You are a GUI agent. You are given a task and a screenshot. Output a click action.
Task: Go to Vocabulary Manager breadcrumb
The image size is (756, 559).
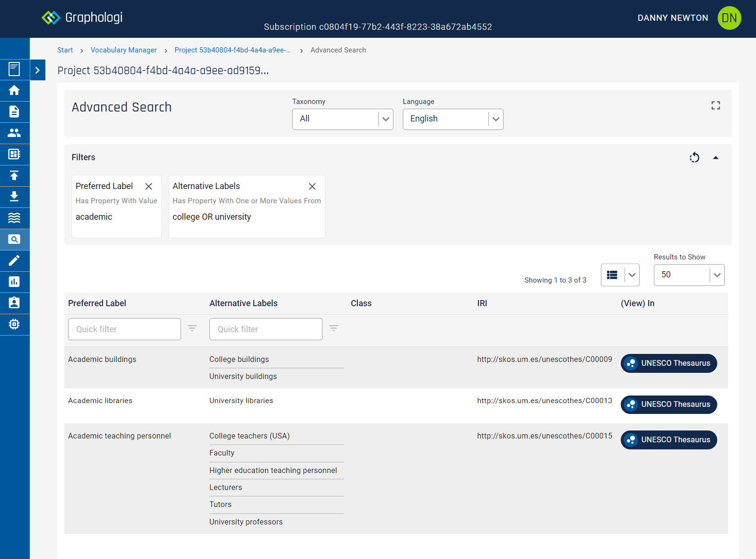[x=123, y=50]
